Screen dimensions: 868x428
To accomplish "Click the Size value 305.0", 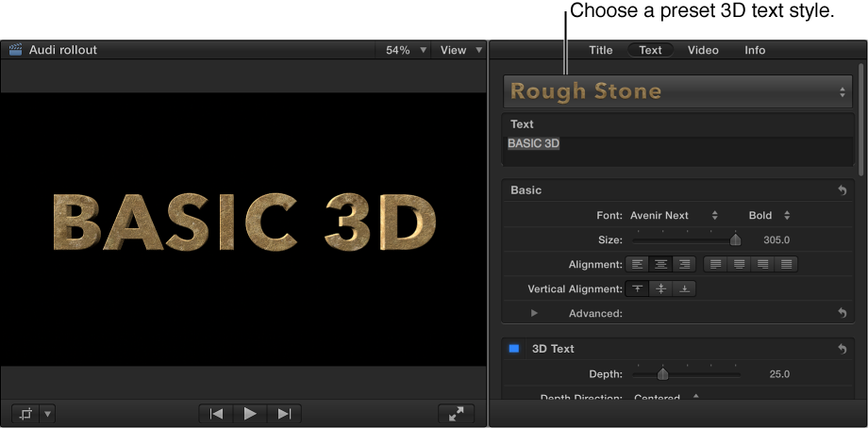I will (x=776, y=240).
